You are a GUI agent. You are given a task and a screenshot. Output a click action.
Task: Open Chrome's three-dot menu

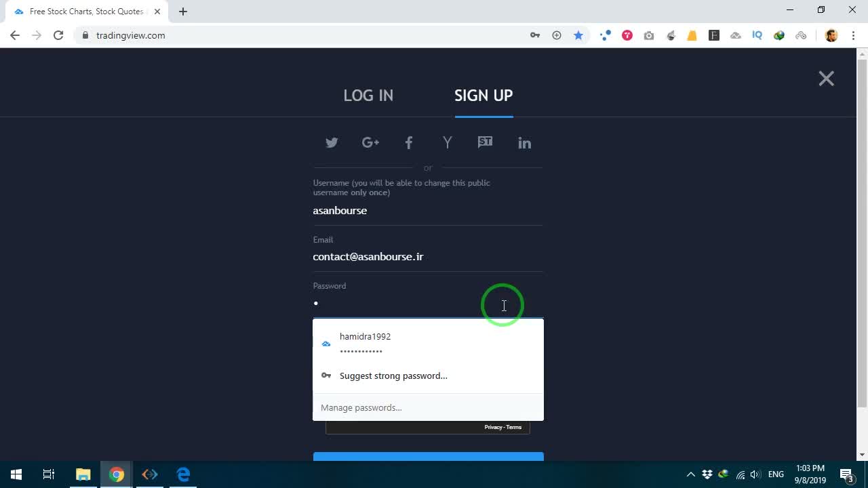pyautogui.click(x=853, y=35)
